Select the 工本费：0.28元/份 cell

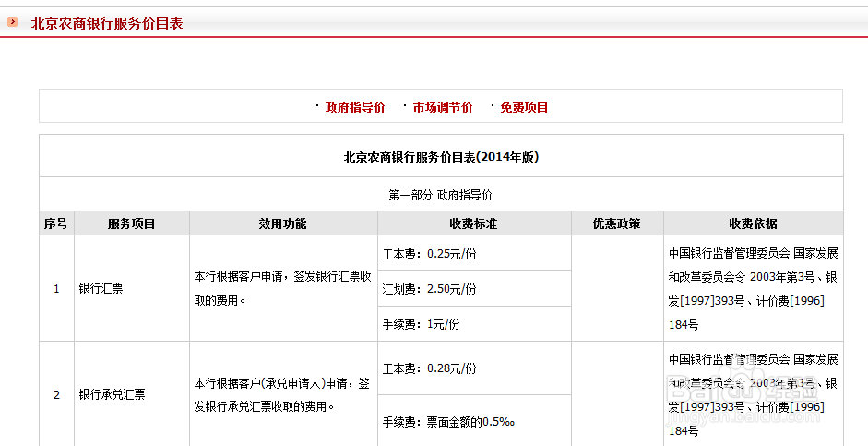point(474,368)
